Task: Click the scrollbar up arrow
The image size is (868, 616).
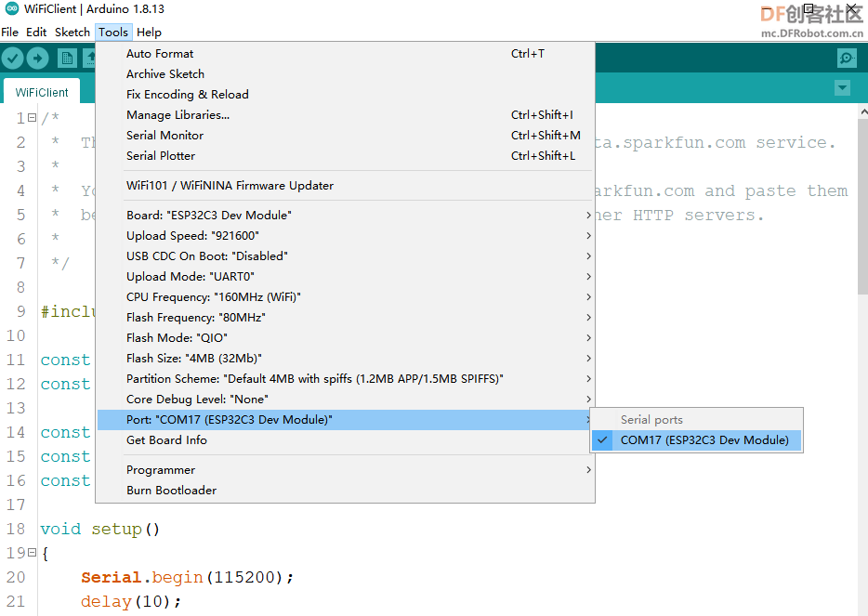Action: [863, 111]
